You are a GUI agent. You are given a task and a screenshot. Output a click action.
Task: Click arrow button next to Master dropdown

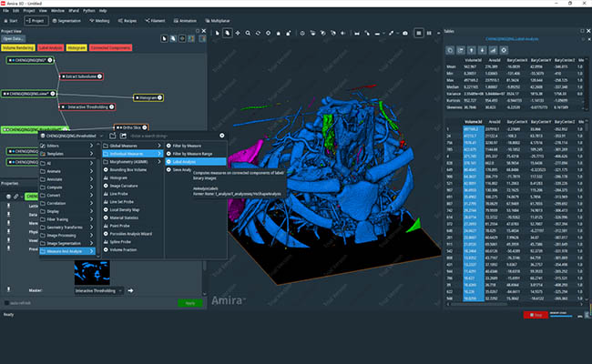tap(130, 291)
